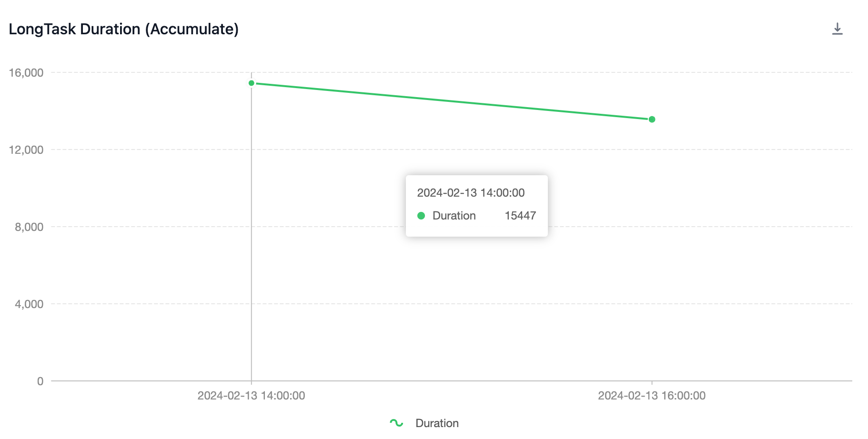
Task: Click the tooltip showing 15447
Action: coord(520,215)
